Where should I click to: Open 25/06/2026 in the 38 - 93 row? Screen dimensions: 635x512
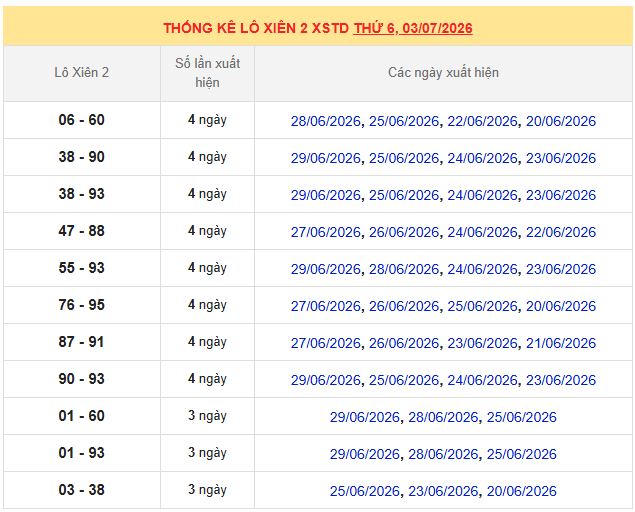pos(404,195)
